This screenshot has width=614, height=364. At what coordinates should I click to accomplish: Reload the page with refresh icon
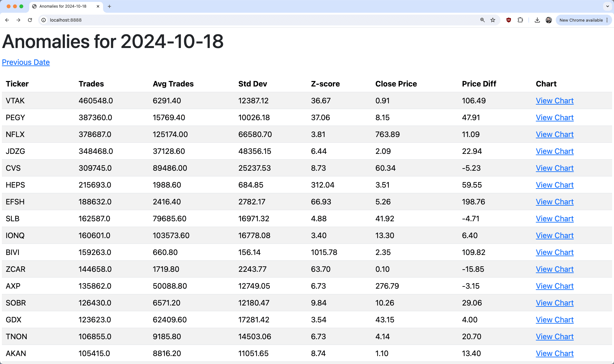pyautogui.click(x=30, y=20)
